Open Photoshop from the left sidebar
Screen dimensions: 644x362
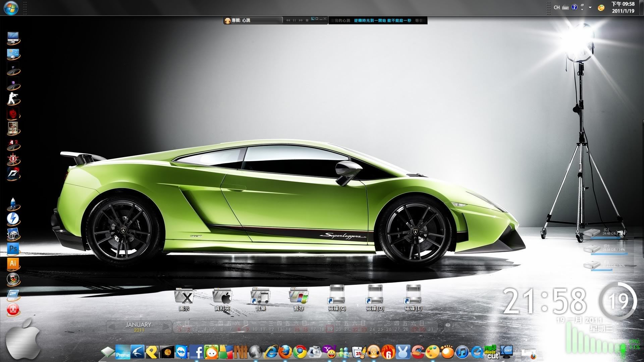(x=13, y=249)
